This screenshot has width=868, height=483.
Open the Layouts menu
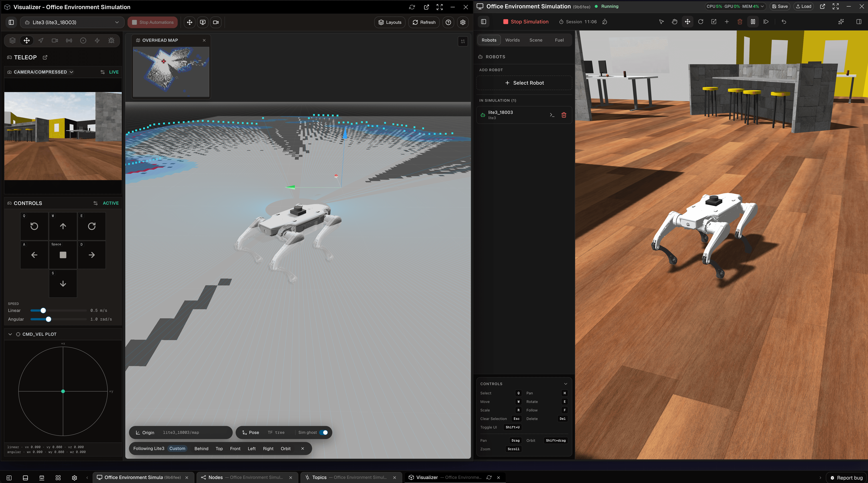point(389,22)
